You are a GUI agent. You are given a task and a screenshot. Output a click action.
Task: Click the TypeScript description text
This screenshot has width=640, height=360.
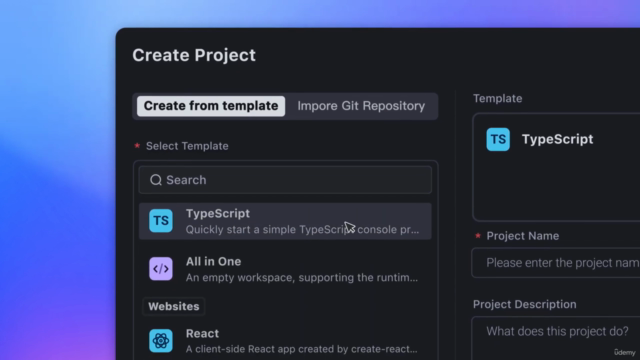(302, 230)
